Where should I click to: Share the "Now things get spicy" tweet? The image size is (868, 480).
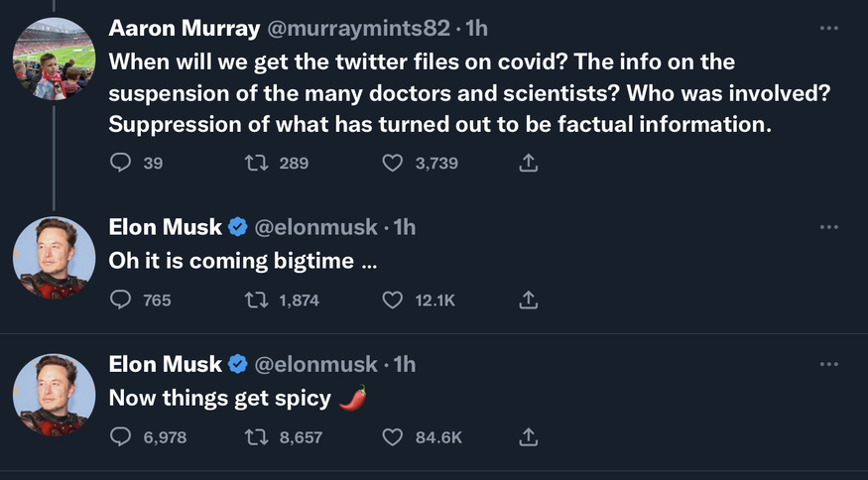click(x=529, y=436)
